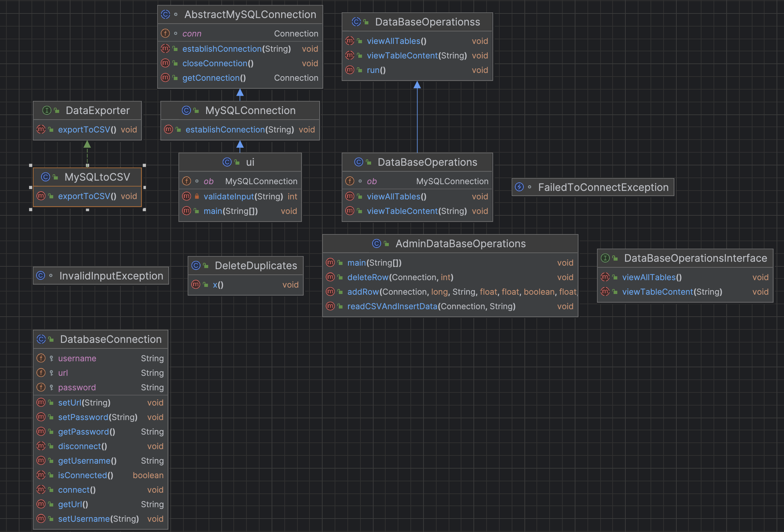Click the method icon beside run()
This screenshot has width=784, height=532.
350,70
